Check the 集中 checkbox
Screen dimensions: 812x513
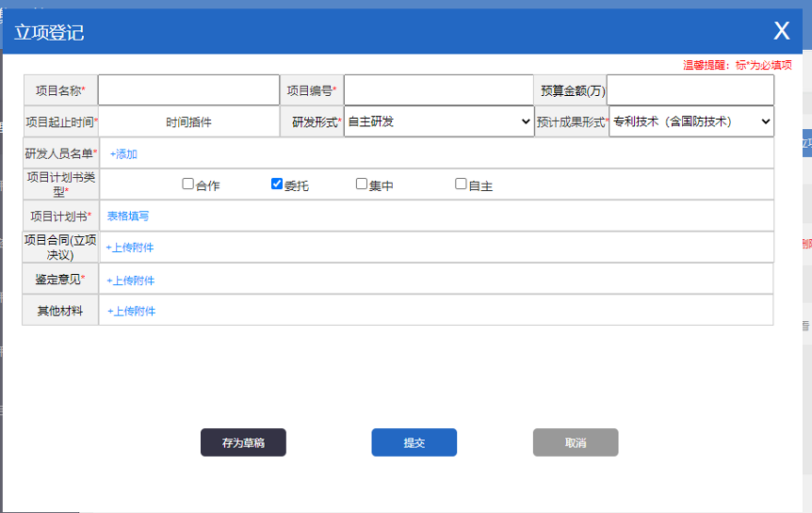[362, 184]
